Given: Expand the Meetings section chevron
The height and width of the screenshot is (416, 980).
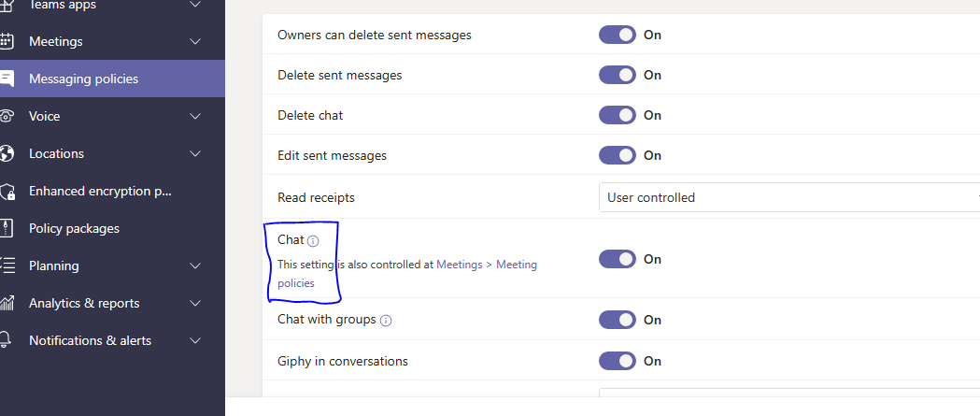Looking at the screenshot, I should coord(195,41).
